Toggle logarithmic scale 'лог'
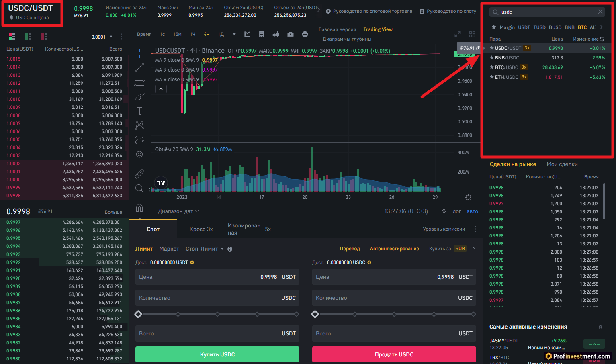The height and width of the screenshot is (364, 616). point(457,211)
